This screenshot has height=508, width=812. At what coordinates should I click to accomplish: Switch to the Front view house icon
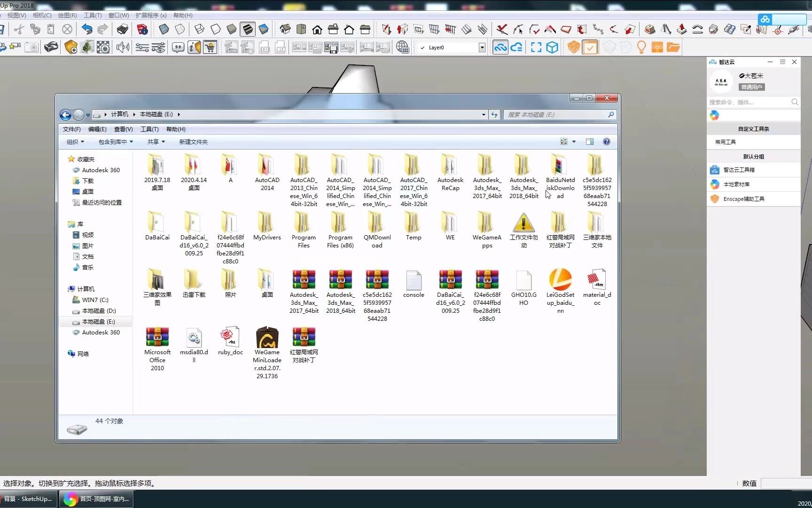pos(317,29)
